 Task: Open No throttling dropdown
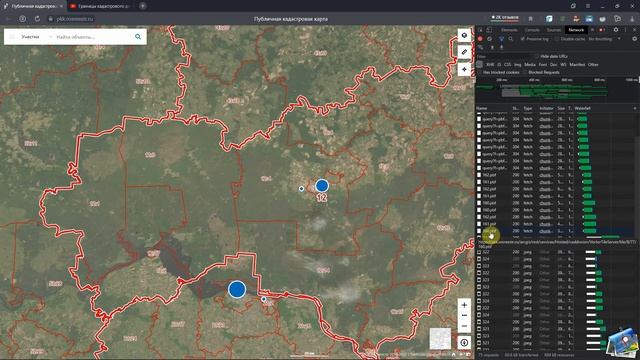[604, 39]
